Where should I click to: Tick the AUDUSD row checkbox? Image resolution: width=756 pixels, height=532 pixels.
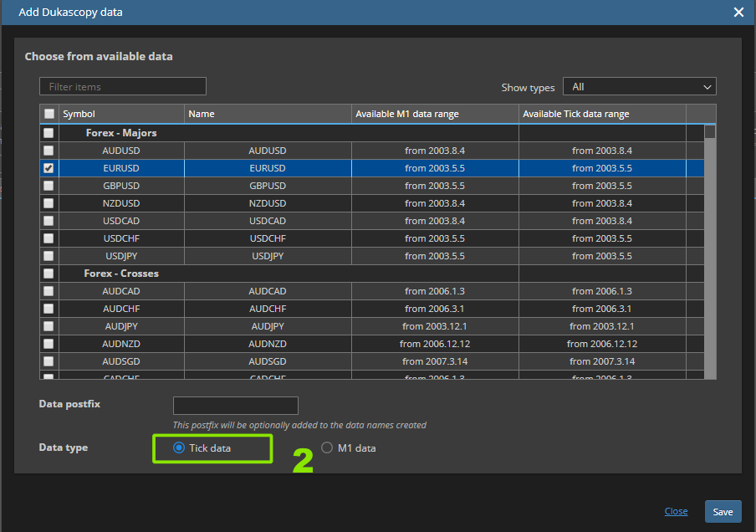[x=49, y=151]
